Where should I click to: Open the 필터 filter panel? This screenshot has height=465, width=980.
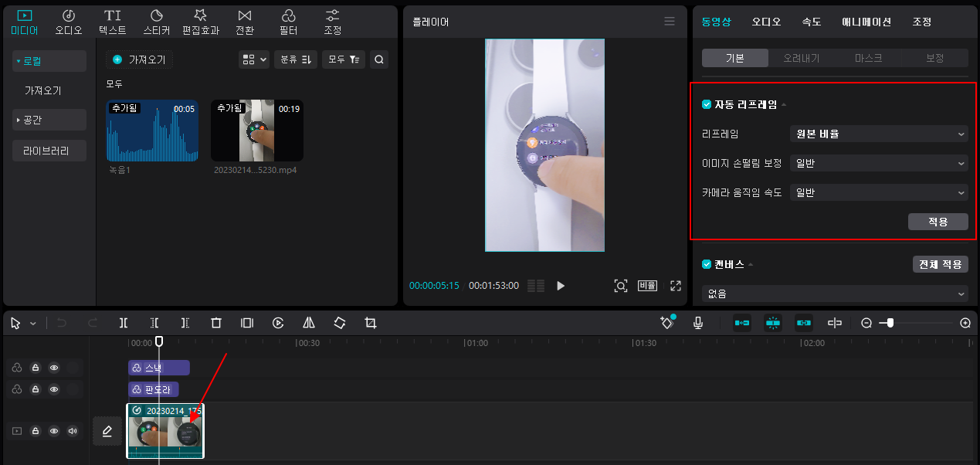click(x=289, y=22)
